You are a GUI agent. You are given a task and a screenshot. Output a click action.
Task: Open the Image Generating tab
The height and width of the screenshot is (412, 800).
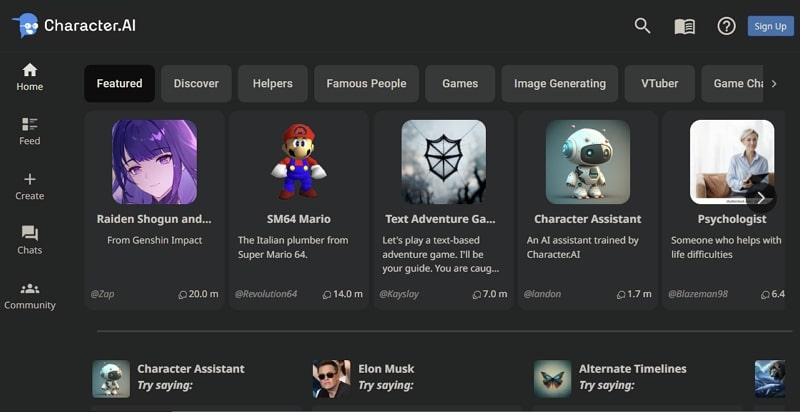560,84
